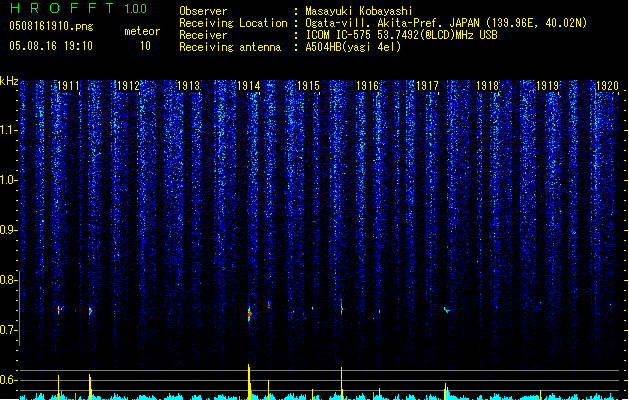
Task: Click the meteor count value 10
Action: [x=145, y=46]
